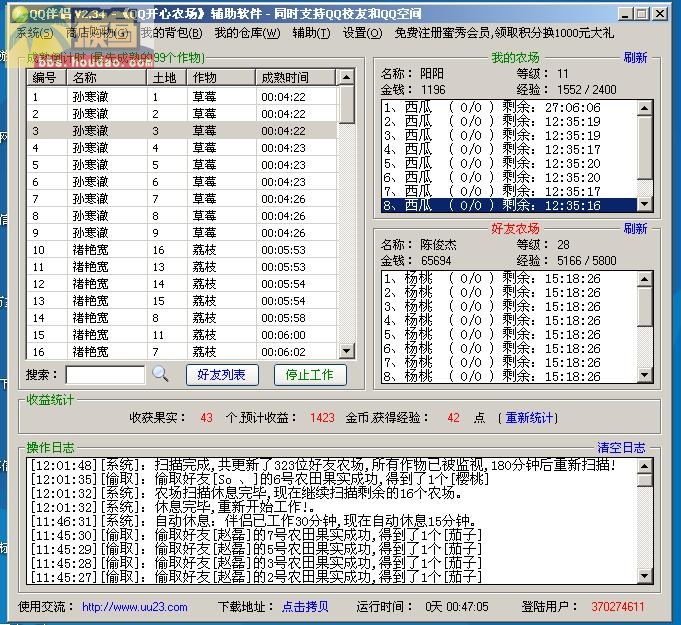Select 我的农场 plot 4 西瓜 12:35:17
Viewport: 681px width, 625px height.
point(509,149)
